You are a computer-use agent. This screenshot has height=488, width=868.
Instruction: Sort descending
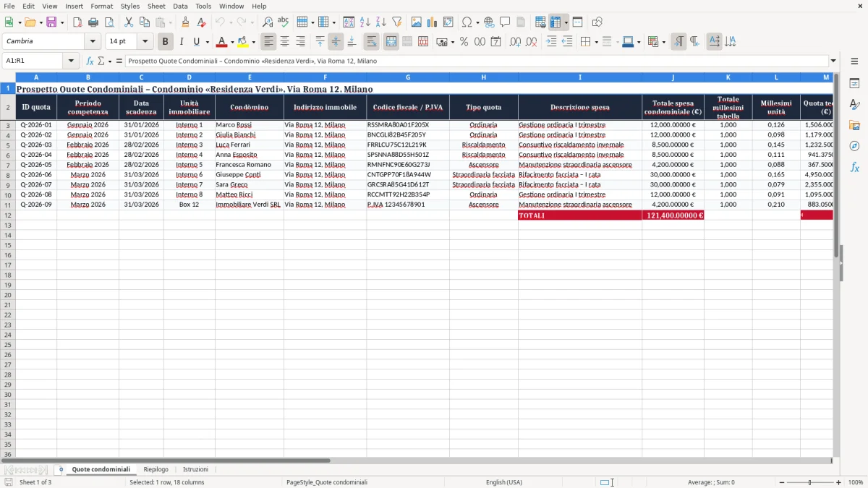380,22
